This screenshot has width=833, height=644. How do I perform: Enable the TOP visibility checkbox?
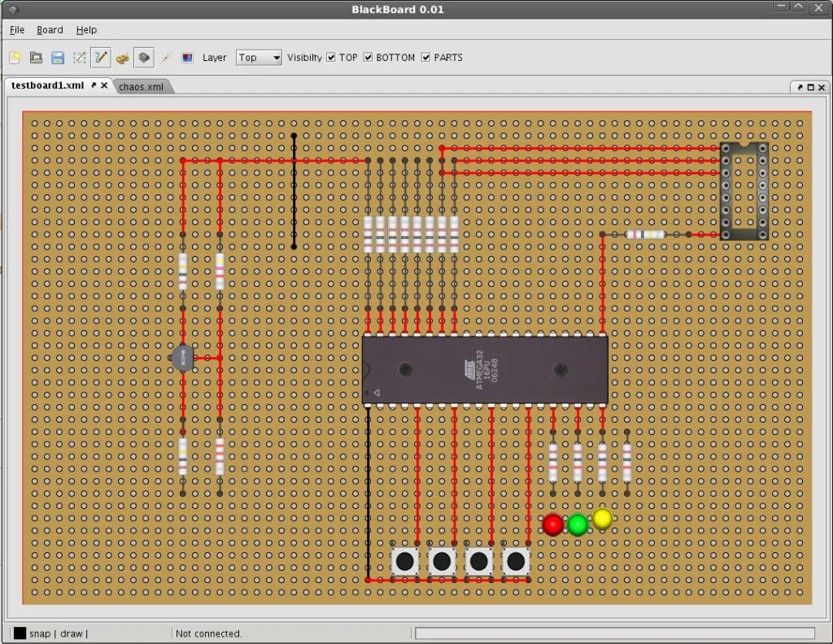click(x=330, y=57)
